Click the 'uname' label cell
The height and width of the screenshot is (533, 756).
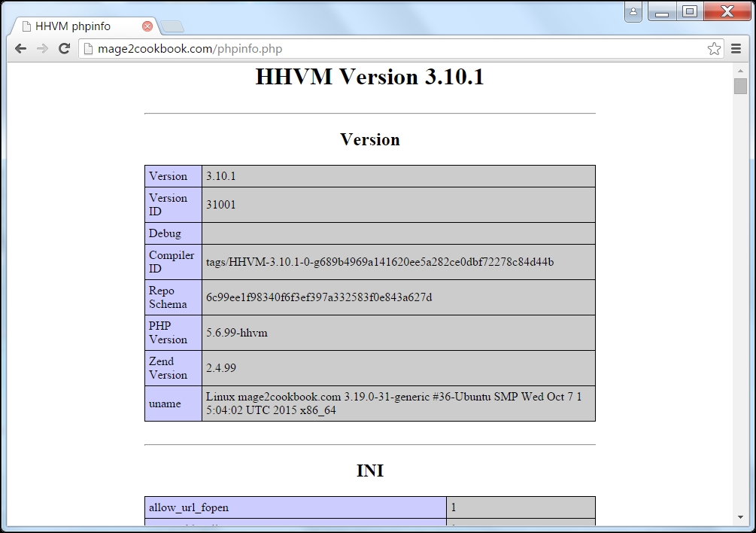click(173, 404)
